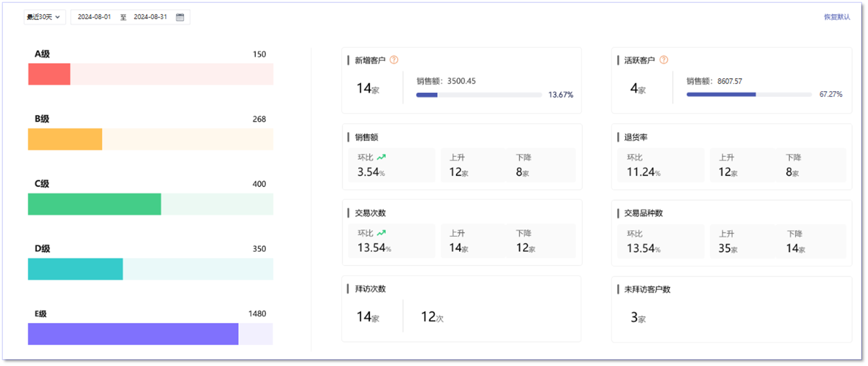Open the 最近30天 period dropdown

[44, 17]
